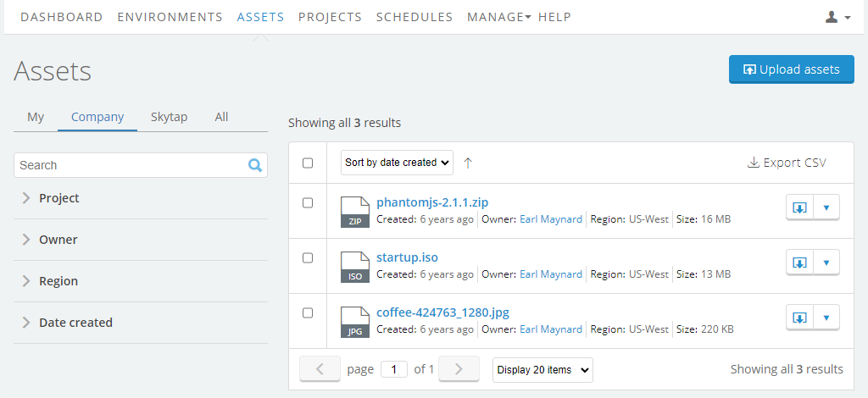Image resolution: width=868 pixels, height=398 pixels.
Task: Open the Display 20 items dropdown
Action: click(542, 370)
